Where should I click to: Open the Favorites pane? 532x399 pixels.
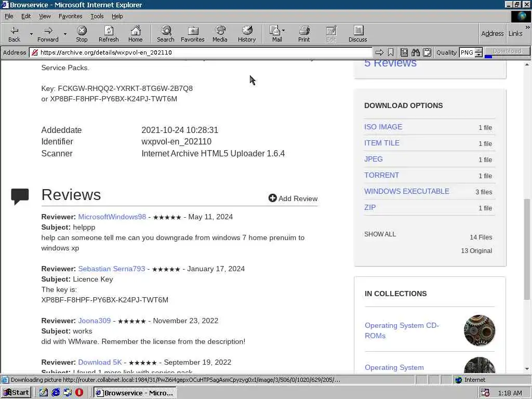193,34
